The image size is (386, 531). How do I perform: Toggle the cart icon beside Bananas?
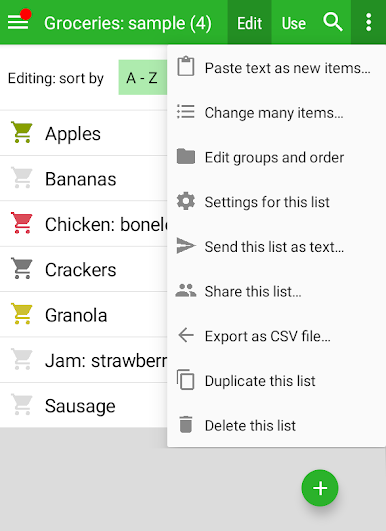pyautogui.click(x=22, y=178)
